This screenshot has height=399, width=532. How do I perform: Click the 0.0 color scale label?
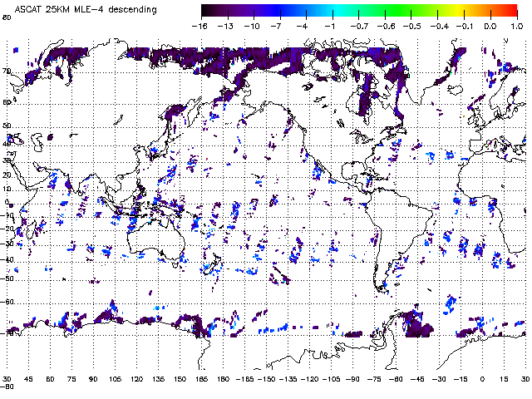490,27
